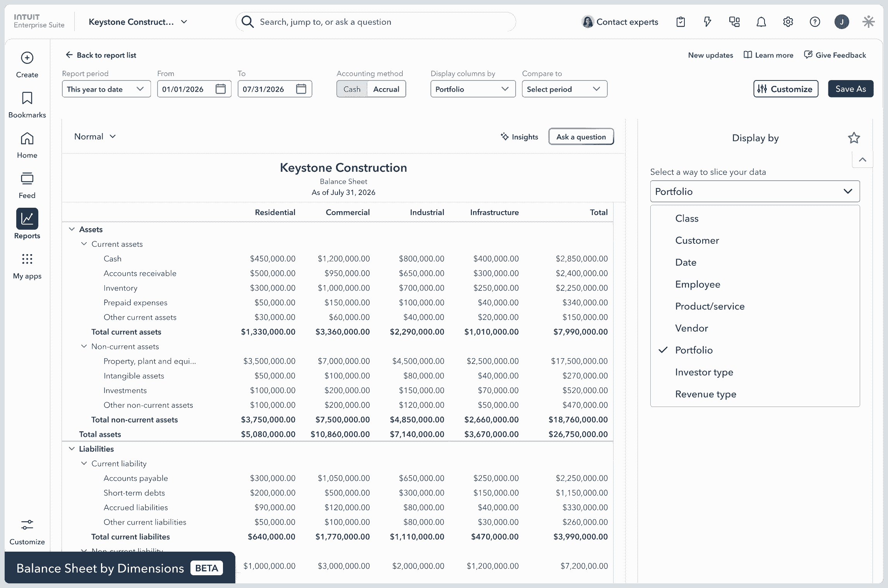The image size is (888, 588).
Task: Open the dashboards layout icon
Action: coord(734,22)
